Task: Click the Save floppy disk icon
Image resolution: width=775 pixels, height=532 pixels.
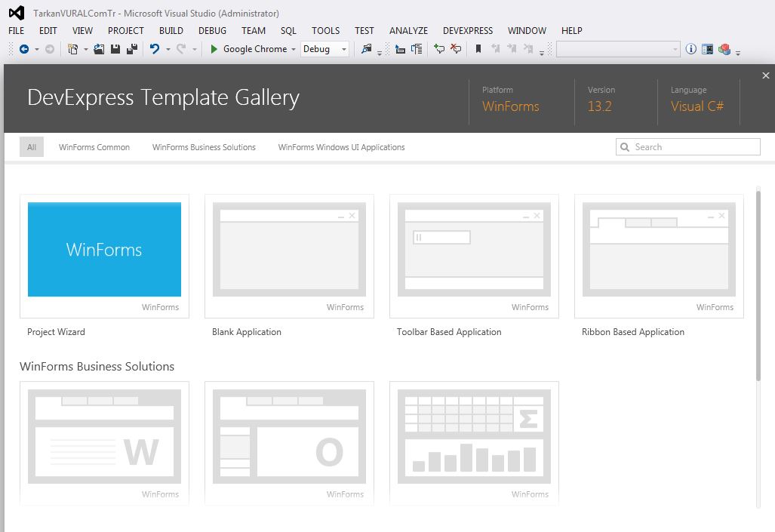Action: coord(115,49)
